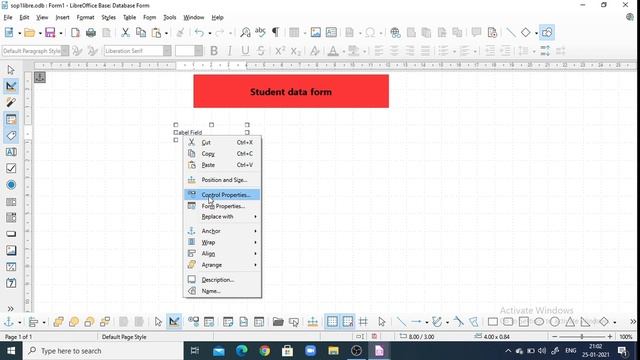This screenshot has height=360, width=640.
Task: Click the Save document icon
Action: [50, 33]
